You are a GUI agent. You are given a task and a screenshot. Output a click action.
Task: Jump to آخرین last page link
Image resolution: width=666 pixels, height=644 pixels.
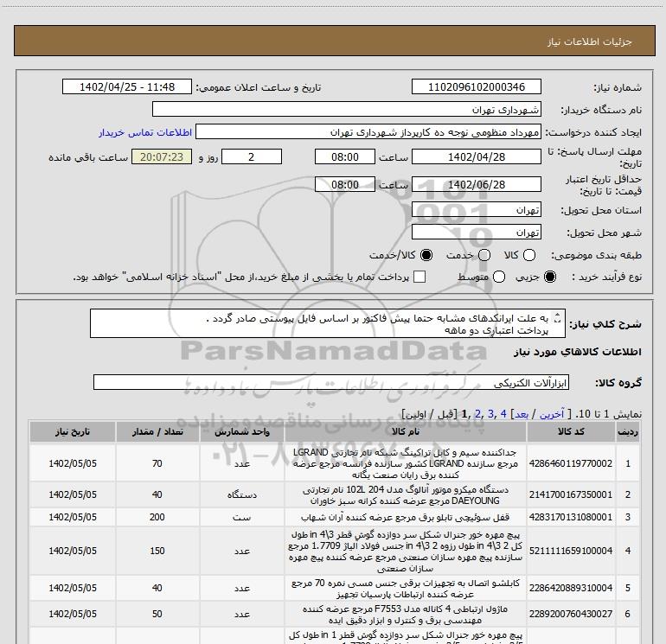pos(552,413)
